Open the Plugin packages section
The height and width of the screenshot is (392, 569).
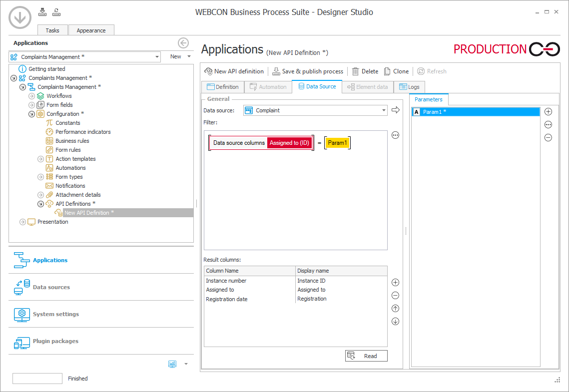[101, 341]
